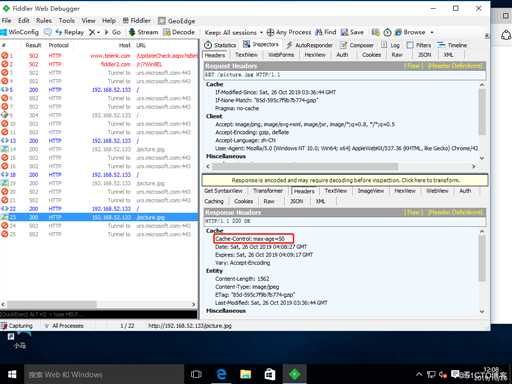Viewport: 512px width, 384px height.
Task: Click the yellow decode response bar
Action: coord(345,180)
